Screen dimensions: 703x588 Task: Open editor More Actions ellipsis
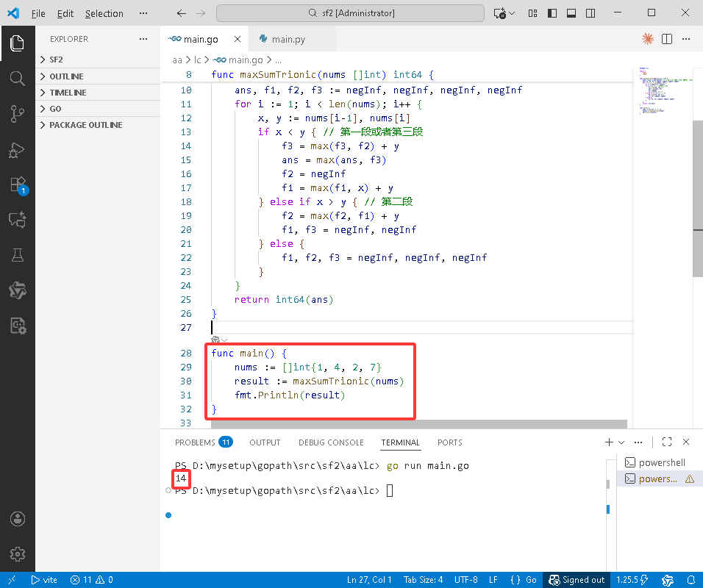click(x=686, y=39)
